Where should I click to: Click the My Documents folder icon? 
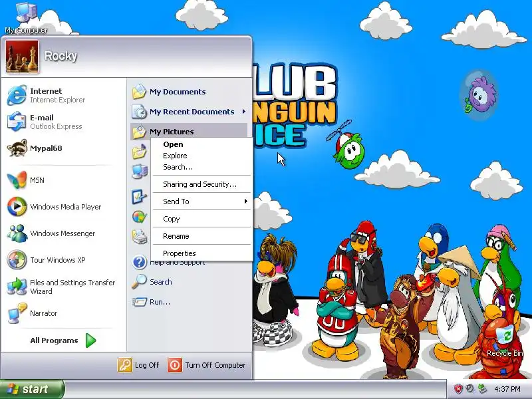[x=139, y=92]
